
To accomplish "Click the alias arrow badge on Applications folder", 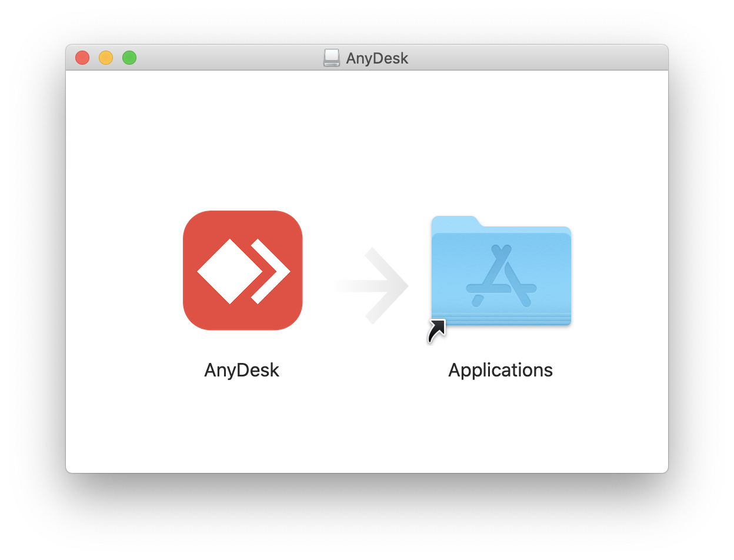I will point(436,332).
